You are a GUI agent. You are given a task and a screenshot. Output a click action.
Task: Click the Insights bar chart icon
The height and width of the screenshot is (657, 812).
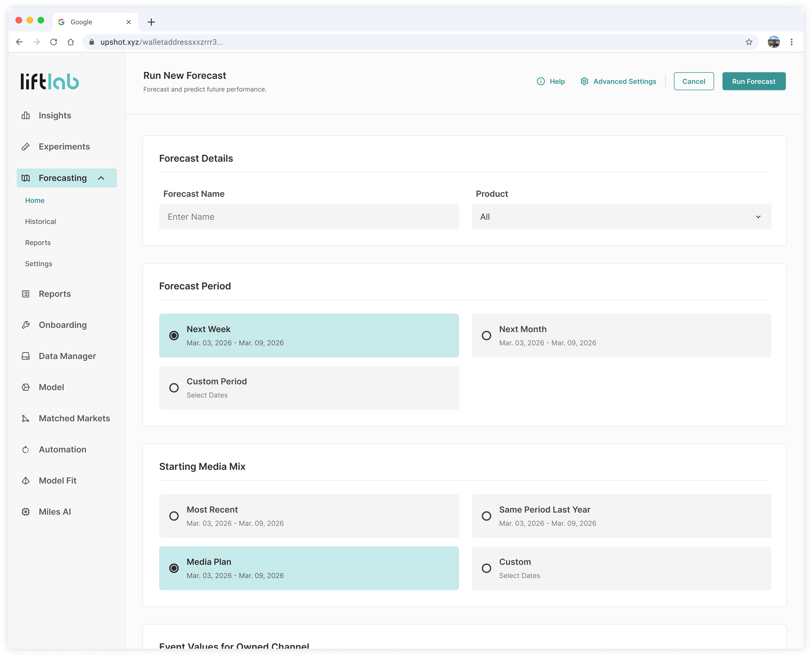[x=26, y=115]
